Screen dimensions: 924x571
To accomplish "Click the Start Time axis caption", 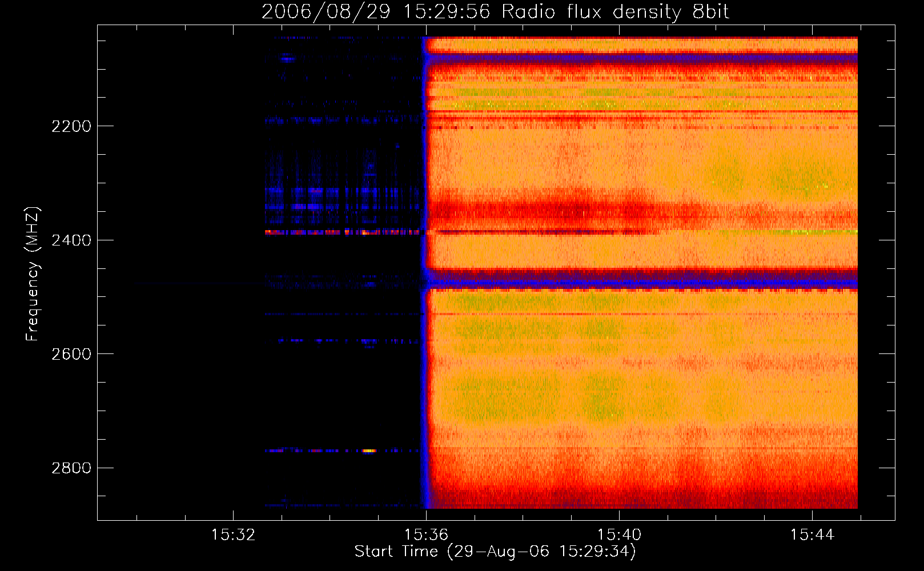I will pyautogui.click(x=495, y=552).
